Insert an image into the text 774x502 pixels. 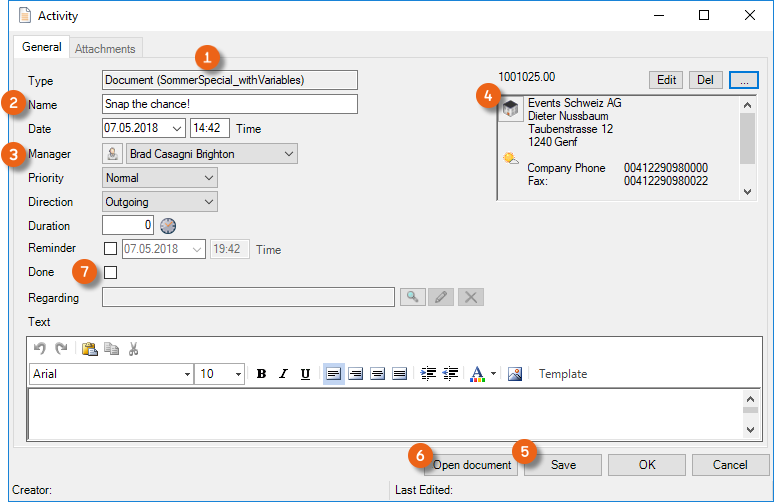click(515, 374)
